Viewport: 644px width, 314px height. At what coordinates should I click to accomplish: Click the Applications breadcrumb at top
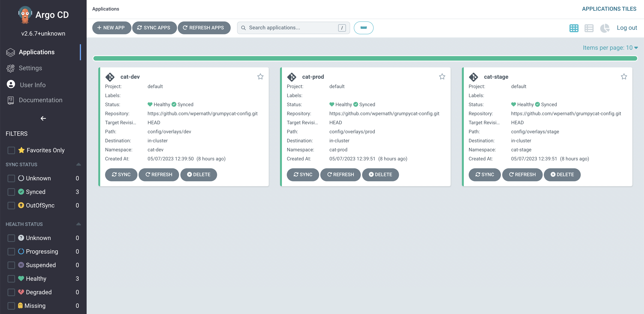tap(105, 9)
